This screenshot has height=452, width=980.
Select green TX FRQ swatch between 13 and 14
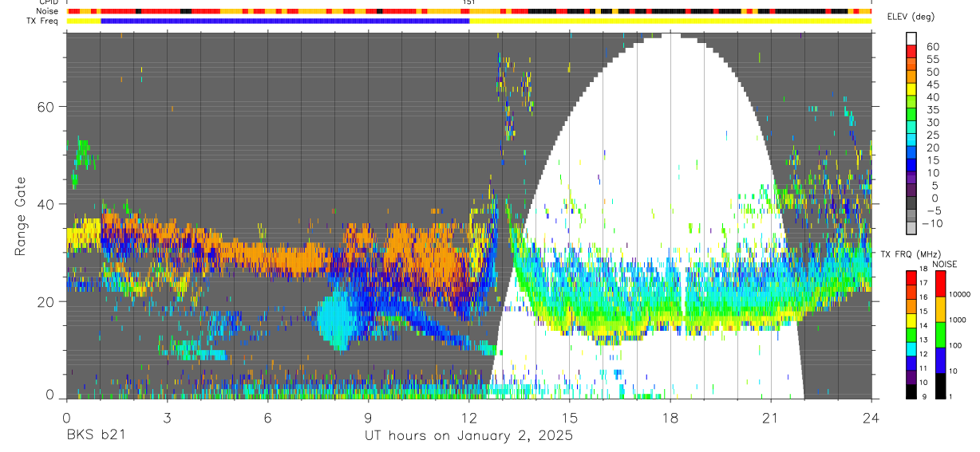[911, 334]
